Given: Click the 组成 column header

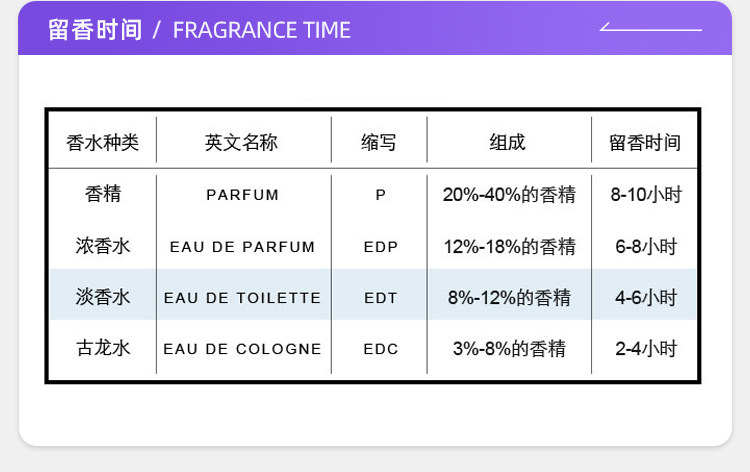Looking at the screenshot, I should [507, 142].
